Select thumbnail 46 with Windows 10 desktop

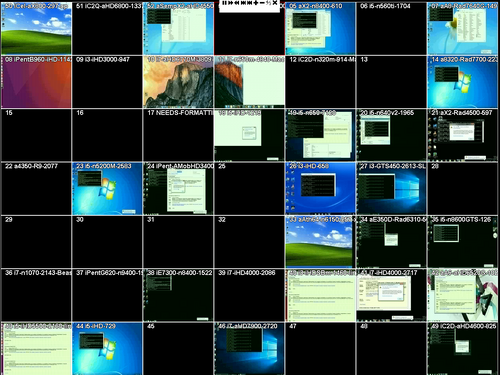(x=249, y=349)
